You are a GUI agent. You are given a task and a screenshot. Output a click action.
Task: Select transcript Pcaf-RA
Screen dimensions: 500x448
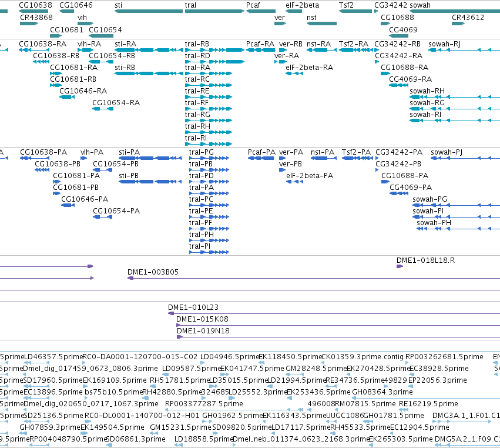coord(260,50)
